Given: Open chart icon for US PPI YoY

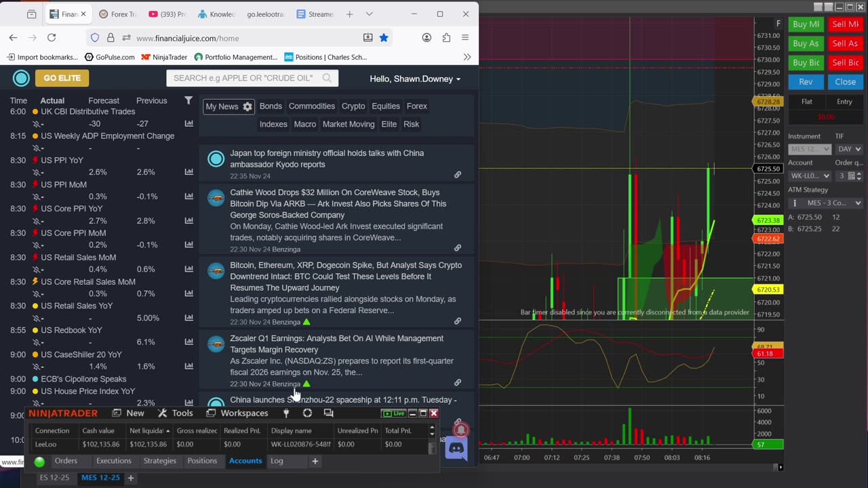Looking at the screenshot, I should 189,172.
